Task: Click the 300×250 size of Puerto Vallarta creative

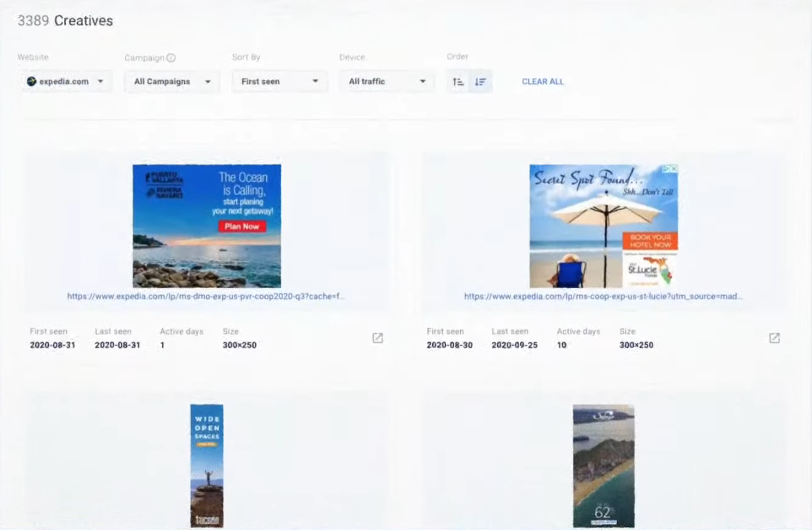Action: click(x=239, y=345)
